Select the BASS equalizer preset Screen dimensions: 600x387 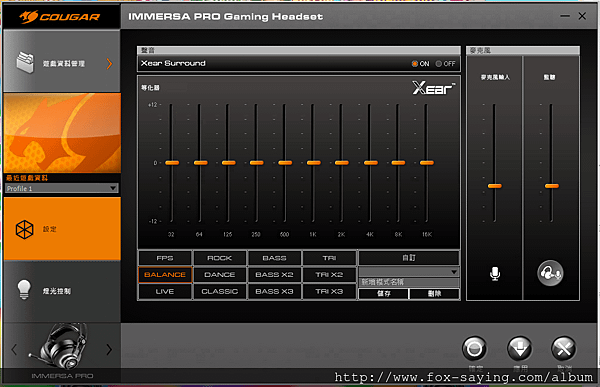tap(274, 258)
